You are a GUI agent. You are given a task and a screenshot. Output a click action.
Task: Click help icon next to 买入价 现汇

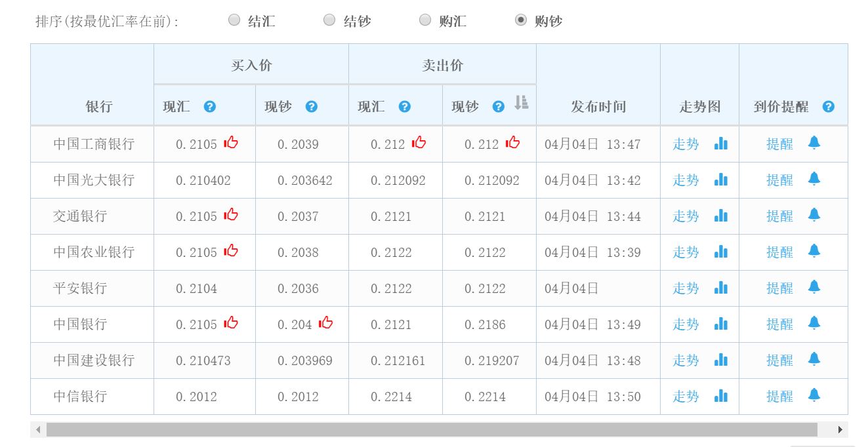[209, 106]
